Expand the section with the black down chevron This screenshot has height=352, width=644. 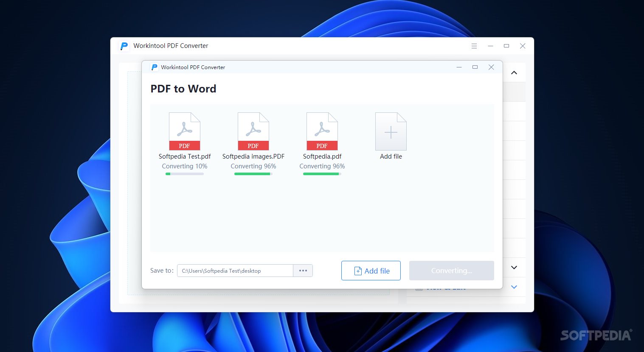pos(514,268)
